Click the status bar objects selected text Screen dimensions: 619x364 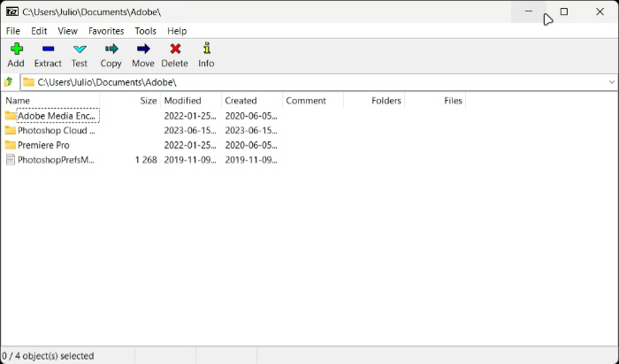(48, 356)
